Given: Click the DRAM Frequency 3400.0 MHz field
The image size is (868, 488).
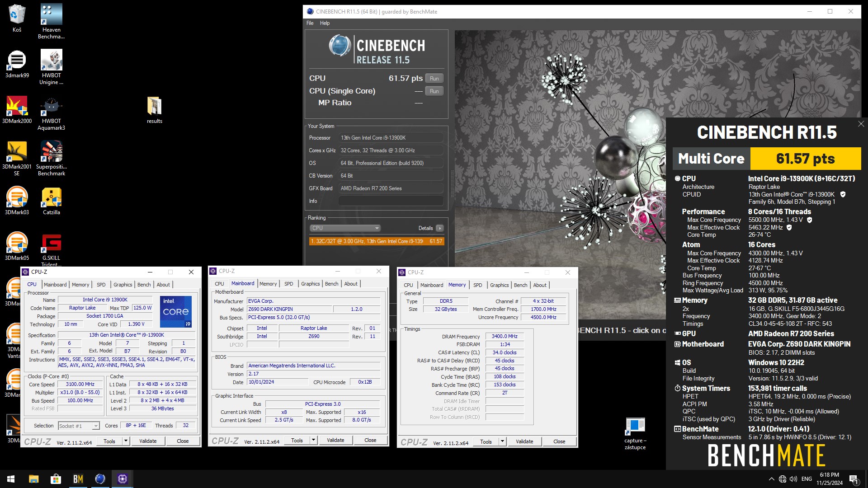Looking at the screenshot, I should [x=505, y=337].
